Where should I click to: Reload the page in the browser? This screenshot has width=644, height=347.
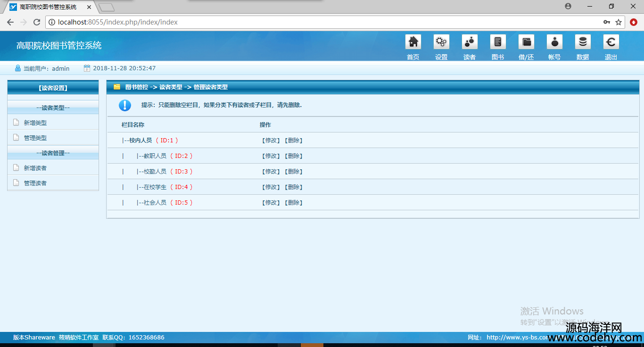tap(37, 22)
